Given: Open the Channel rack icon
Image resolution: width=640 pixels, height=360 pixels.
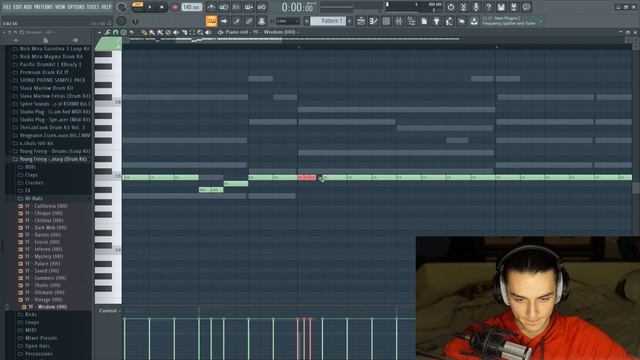Looking at the screenshot, I should 386,21.
